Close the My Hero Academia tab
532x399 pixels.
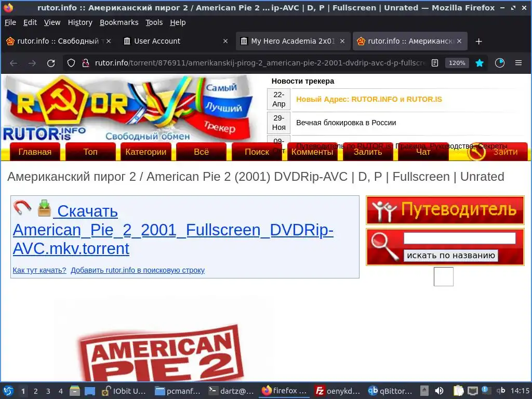point(342,41)
